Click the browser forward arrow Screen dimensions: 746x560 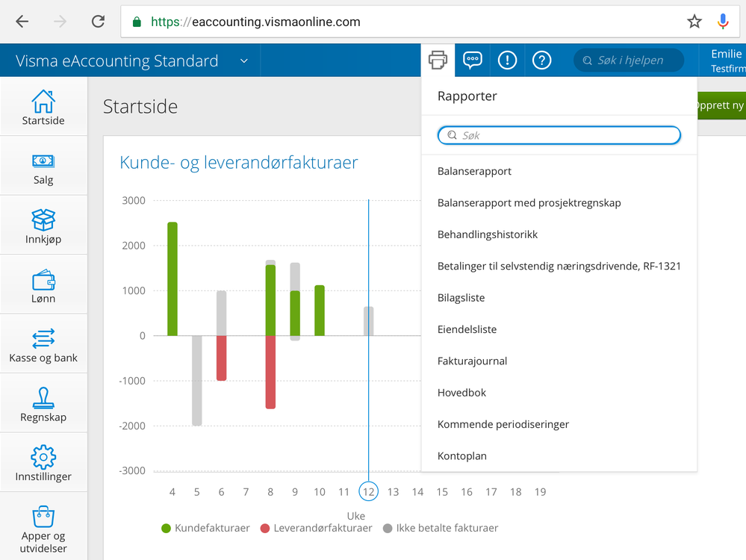tap(60, 22)
